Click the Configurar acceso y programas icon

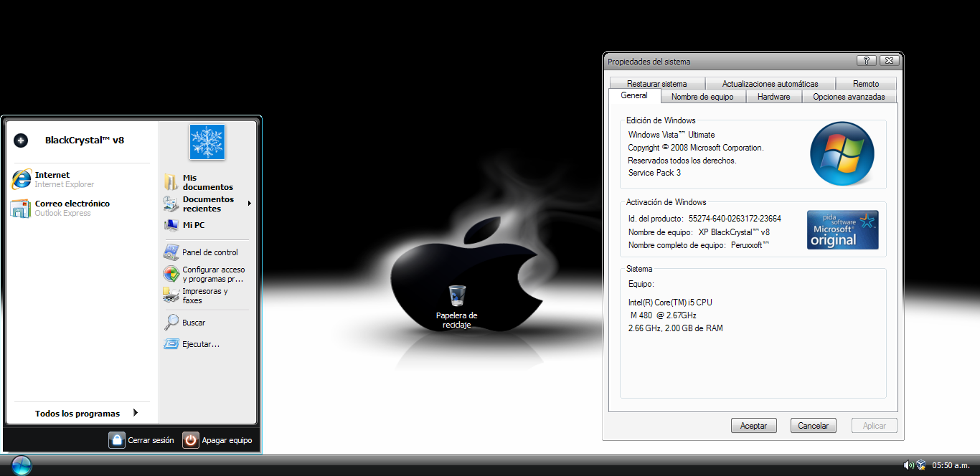click(171, 274)
